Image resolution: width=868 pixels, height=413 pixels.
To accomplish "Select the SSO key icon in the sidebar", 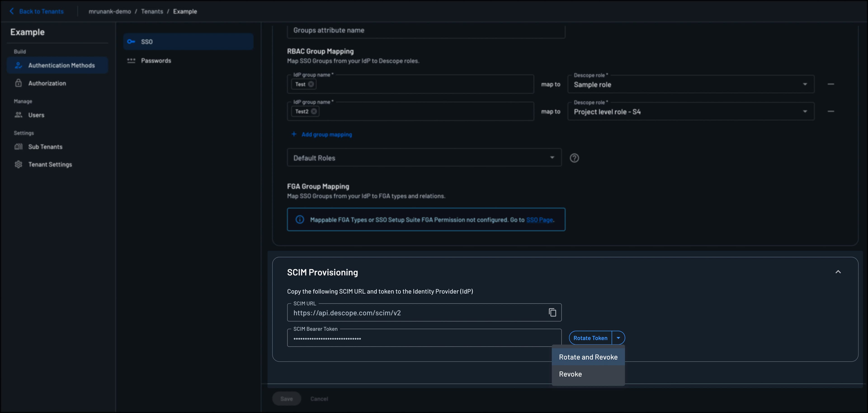I will (x=131, y=41).
